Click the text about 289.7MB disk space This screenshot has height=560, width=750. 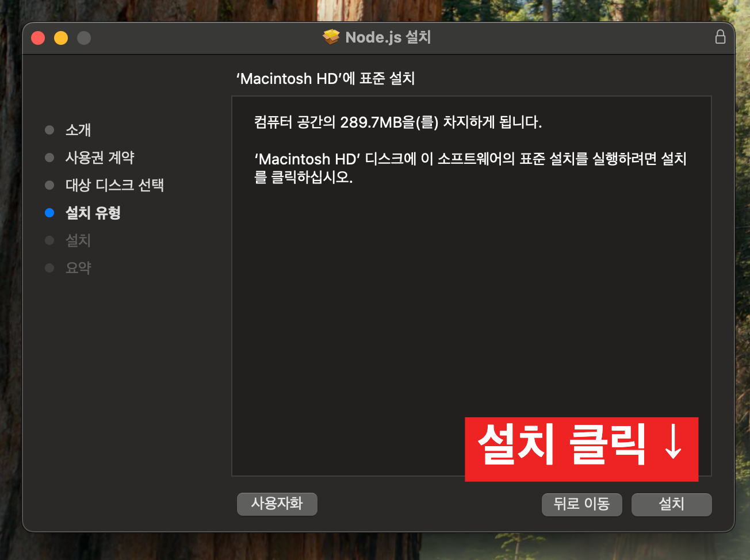pyautogui.click(x=398, y=122)
